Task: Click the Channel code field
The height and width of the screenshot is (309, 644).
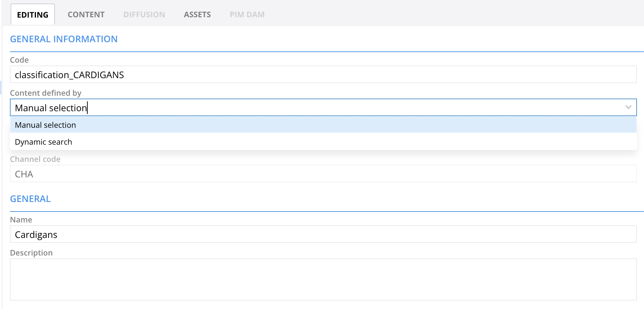Action: (323, 174)
